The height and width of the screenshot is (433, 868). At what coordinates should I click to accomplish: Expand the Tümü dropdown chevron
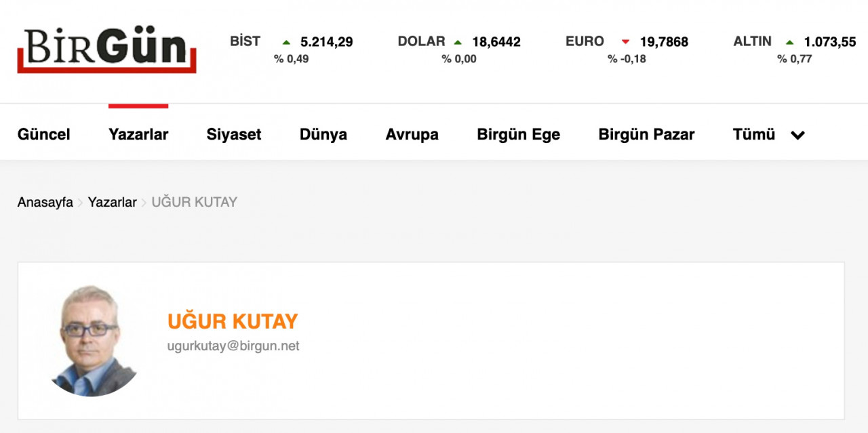pyautogui.click(x=798, y=135)
